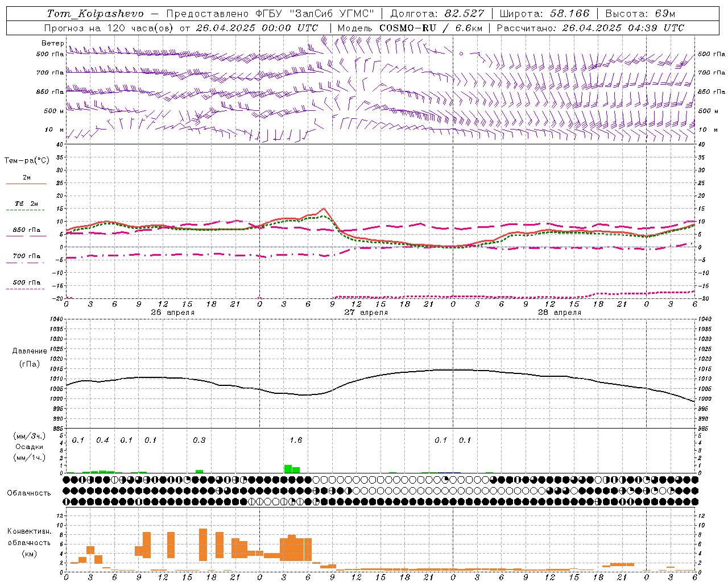Click the (мм/1ч.) precipitation unit label
Screen dimensions: 728x582
[30, 458]
